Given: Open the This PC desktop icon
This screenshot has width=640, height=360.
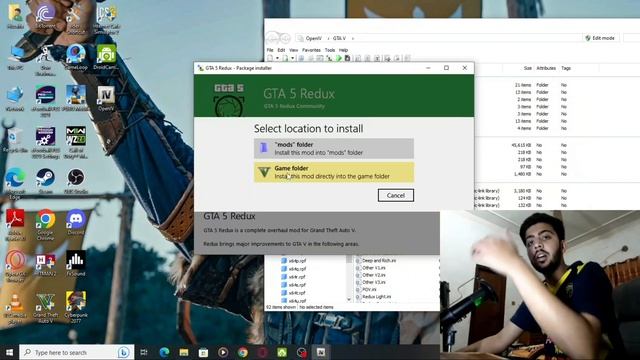Looking at the screenshot, I should pos(16,57).
